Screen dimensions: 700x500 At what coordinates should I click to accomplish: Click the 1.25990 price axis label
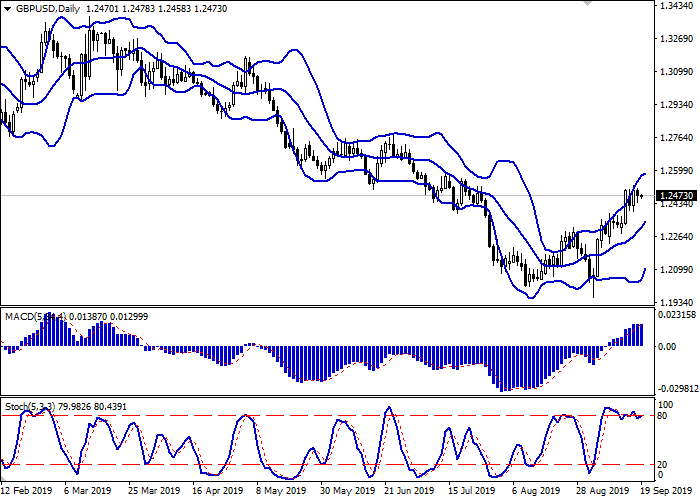point(677,171)
